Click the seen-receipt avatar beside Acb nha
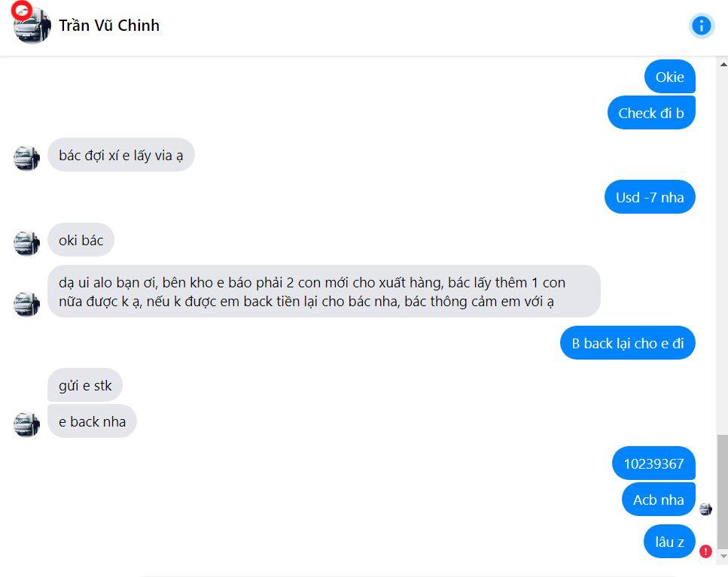Screen dimensions: 728x577 [x=705, y=509]
